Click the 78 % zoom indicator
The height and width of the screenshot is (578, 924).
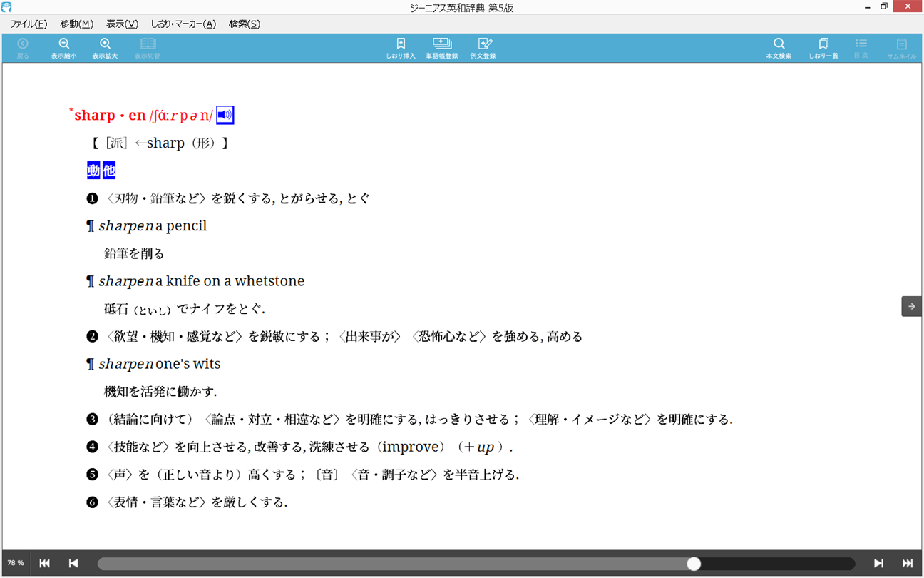16,563
